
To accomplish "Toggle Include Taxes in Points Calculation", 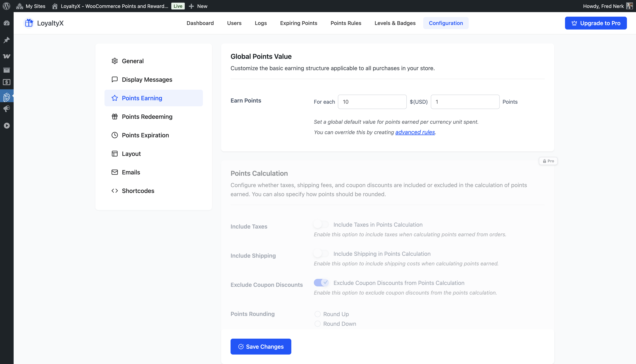I will [321, 224].
